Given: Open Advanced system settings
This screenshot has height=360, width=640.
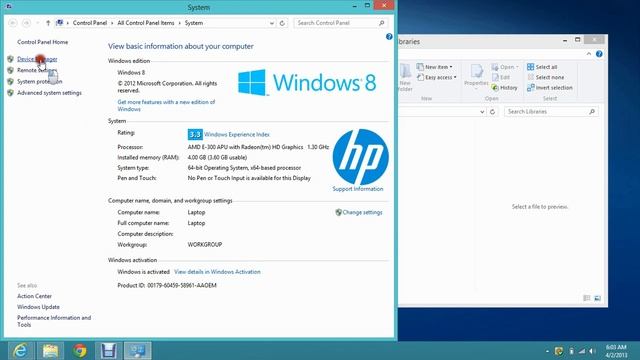Looking at the screenshot, I should click(49, 93).
